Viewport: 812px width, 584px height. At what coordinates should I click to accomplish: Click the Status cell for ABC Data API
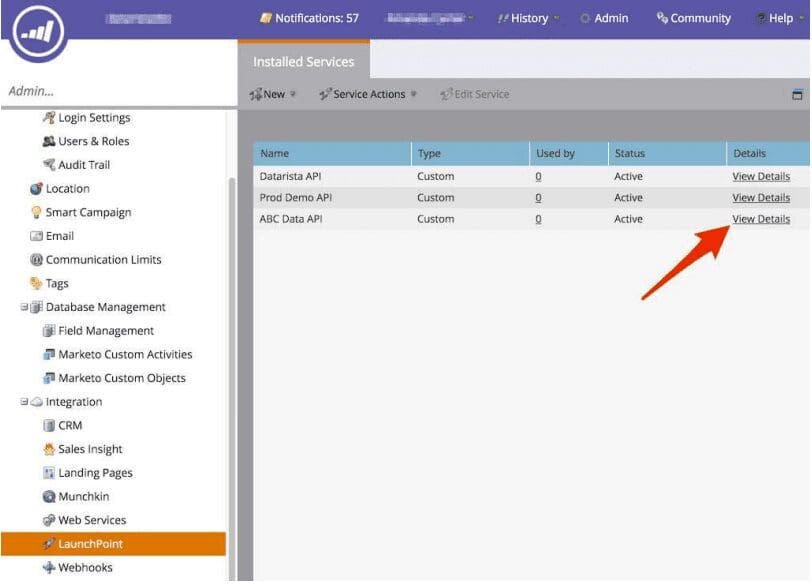[x=629, y=219]
